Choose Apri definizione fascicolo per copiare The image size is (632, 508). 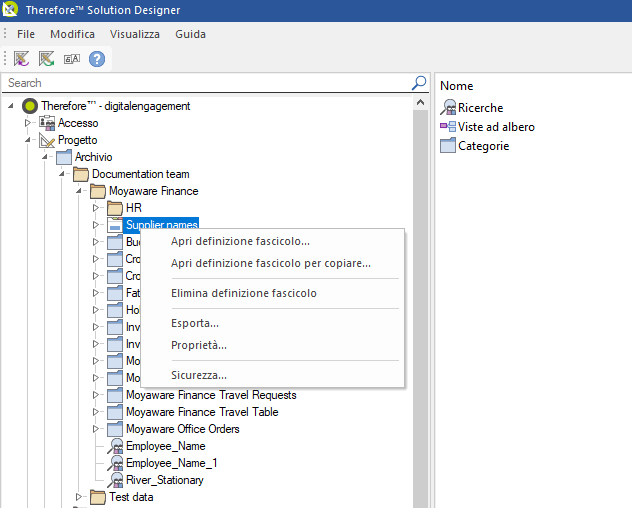pyautogui.click(x=272, y=263)
